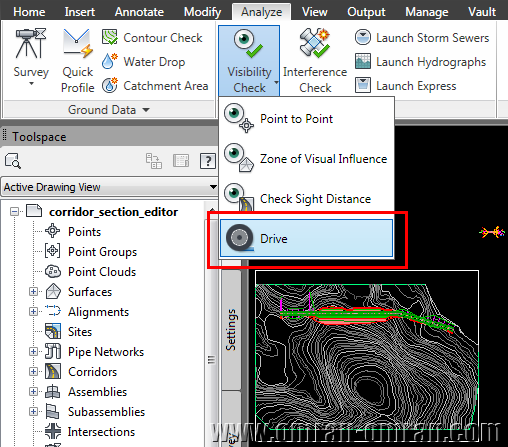Open Toolspace help question mark button
Screen dimensions: 508x447
[x=208, y=161]
